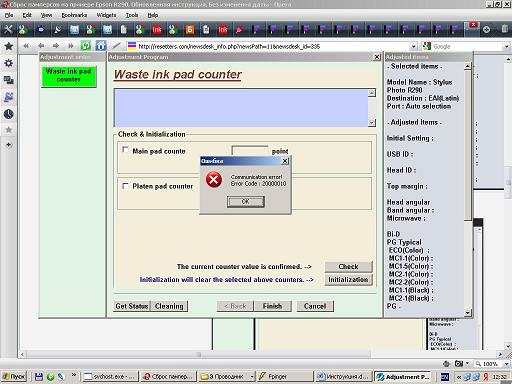512x384 pixels.
Task: Close the Adjustment Program window
Action: coord(377,57)
